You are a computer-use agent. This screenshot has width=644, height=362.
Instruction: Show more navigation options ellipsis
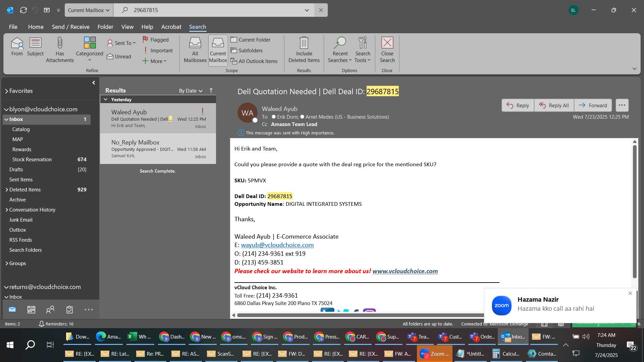pyautogui.click(x=89, y=309)
